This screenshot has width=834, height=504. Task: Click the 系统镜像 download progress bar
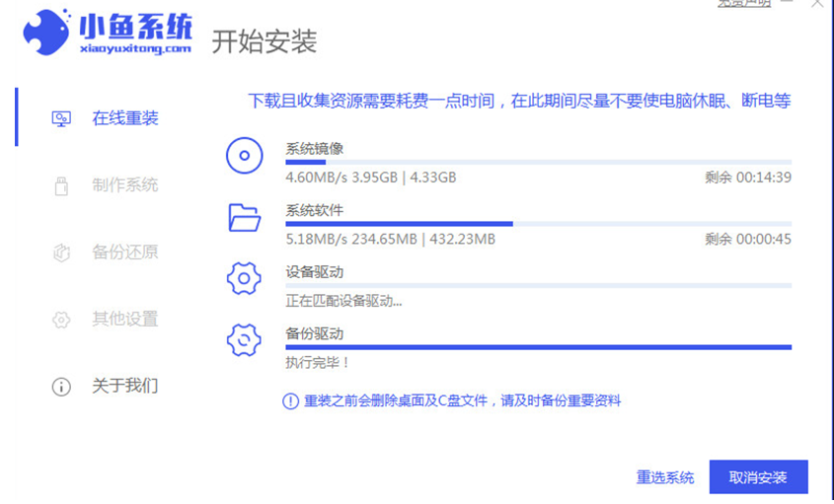538,162
